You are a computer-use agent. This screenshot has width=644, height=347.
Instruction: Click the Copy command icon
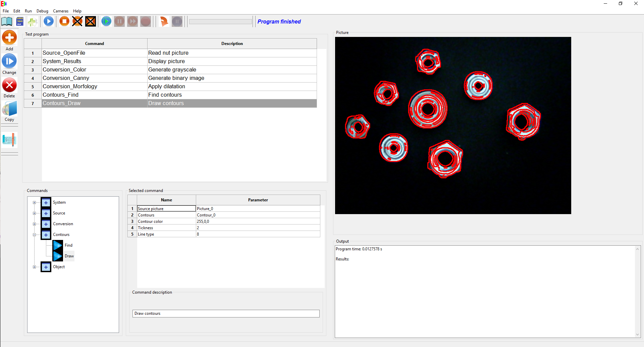click(9, 109)
